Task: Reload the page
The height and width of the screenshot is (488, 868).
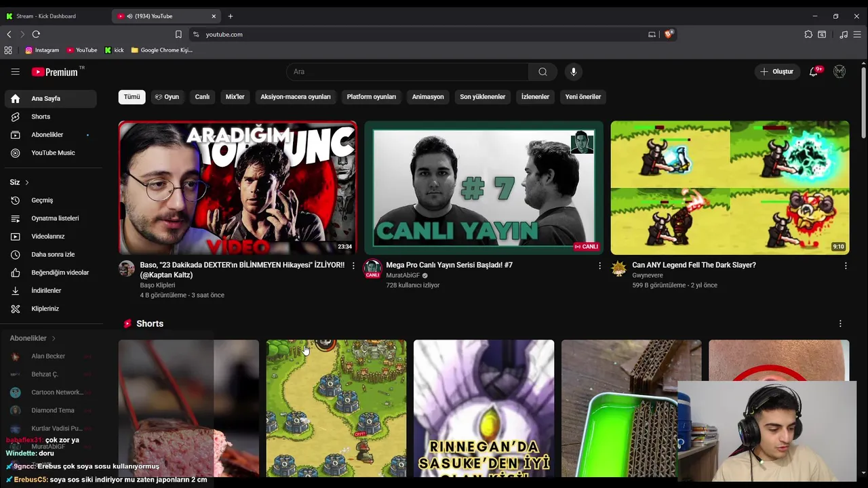Action: (36, 34)
